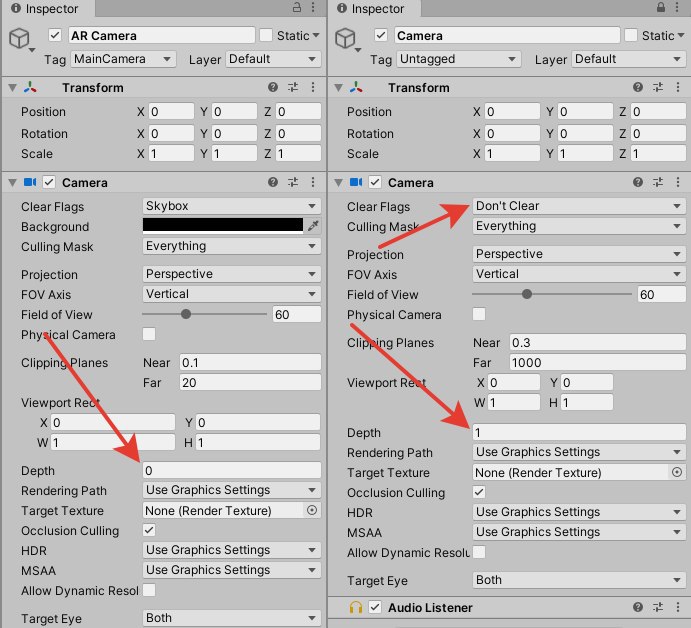Open AR Camera Rendering Path dropdown
Image resolution: width=691 pixels, height=628 pixels.
coord(232,490)
